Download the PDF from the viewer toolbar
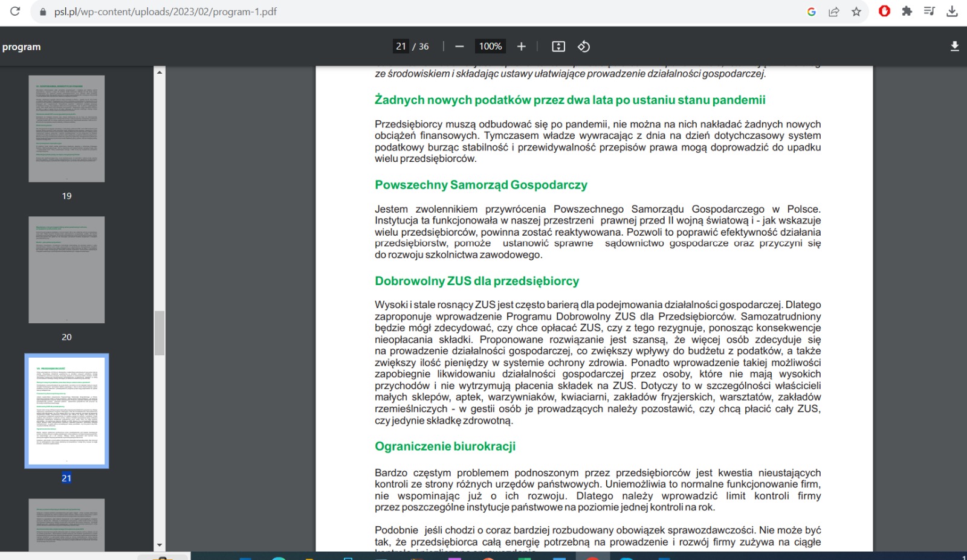This screenshot has width=967, height=560. click(x=955, y=47)
